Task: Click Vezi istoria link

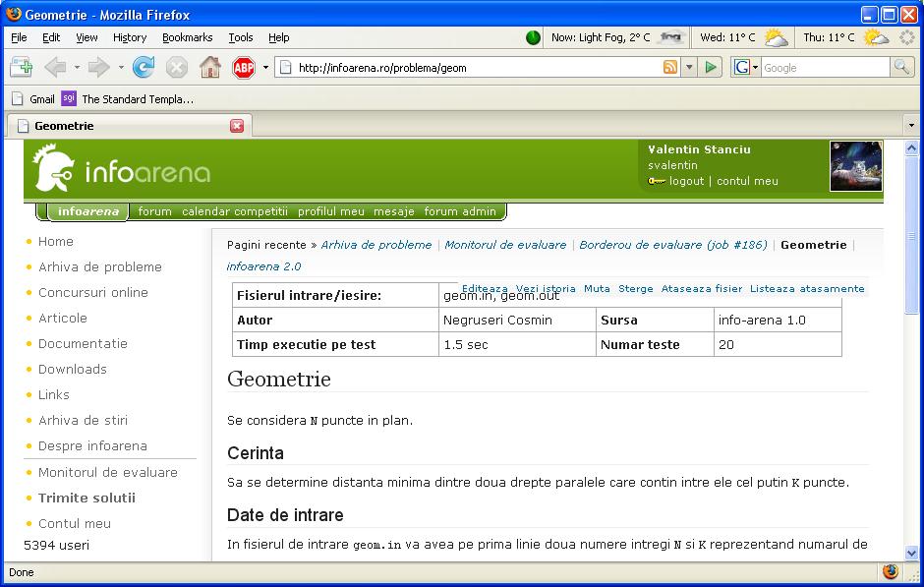Action: point(546,288)
